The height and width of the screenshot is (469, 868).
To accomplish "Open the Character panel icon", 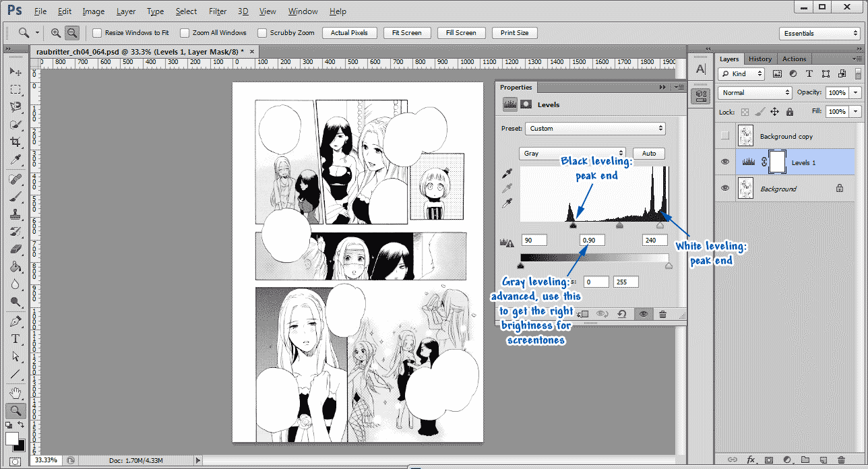I will (701, 69).
